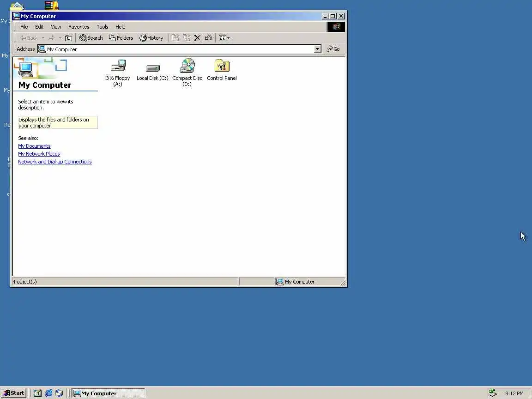532x399 pixels.
Task: Click the 8:12 PM clock
Action: pyautogui.click(x=514, y=393)
